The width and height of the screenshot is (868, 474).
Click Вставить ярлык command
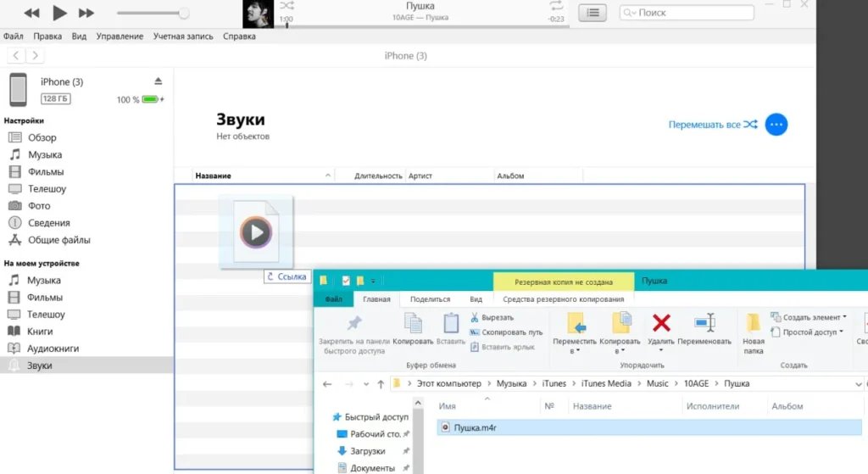click(x=502, y=347)
